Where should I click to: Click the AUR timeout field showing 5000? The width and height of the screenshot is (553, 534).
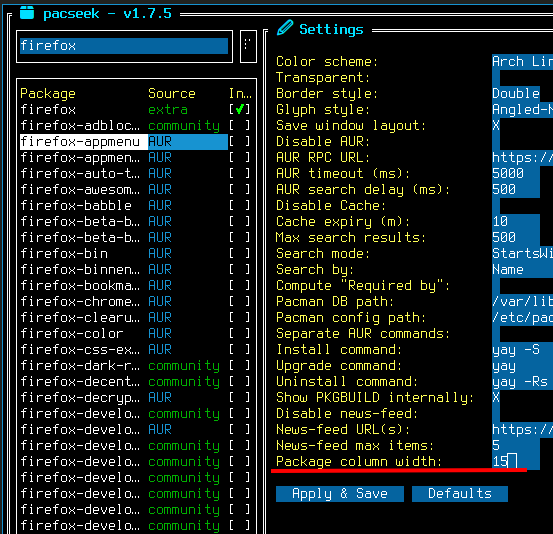tap(516, 174)
